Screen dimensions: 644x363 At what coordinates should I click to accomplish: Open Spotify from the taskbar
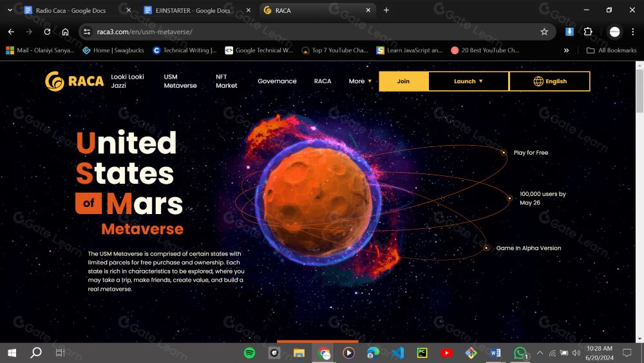pos(249,353)
